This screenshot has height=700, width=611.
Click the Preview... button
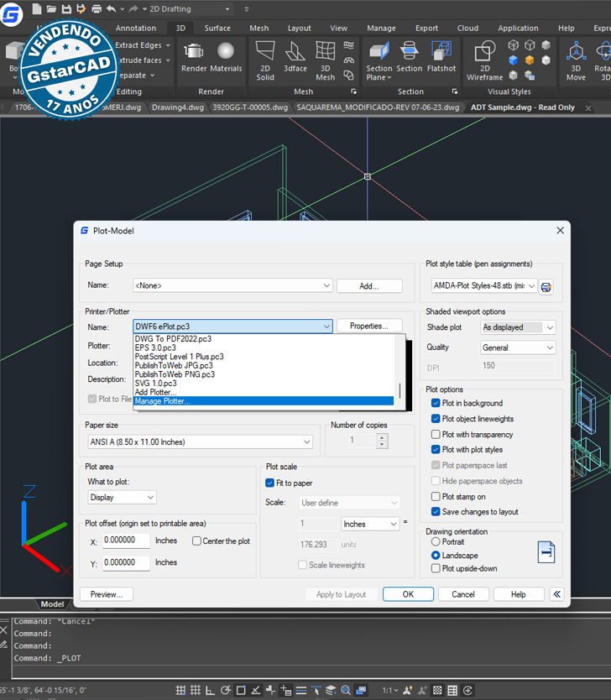pyautogui.click(x=107, y=594)
